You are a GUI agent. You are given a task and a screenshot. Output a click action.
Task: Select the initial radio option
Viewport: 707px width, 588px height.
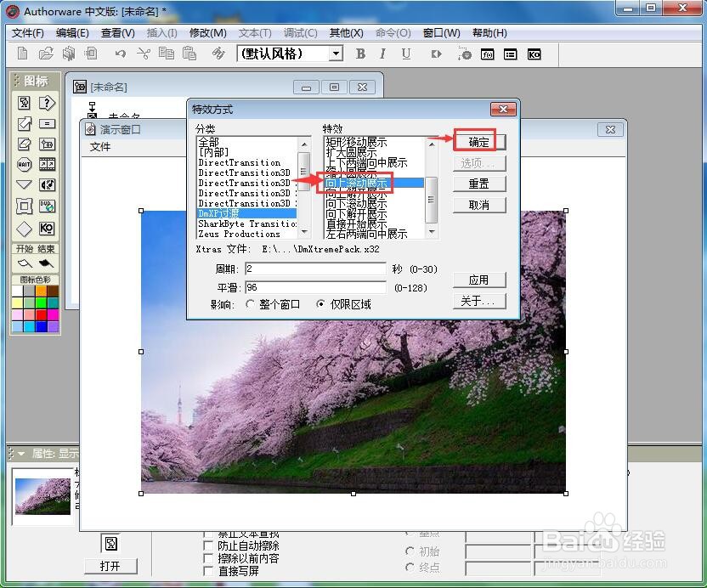click(x=410, y=551)
